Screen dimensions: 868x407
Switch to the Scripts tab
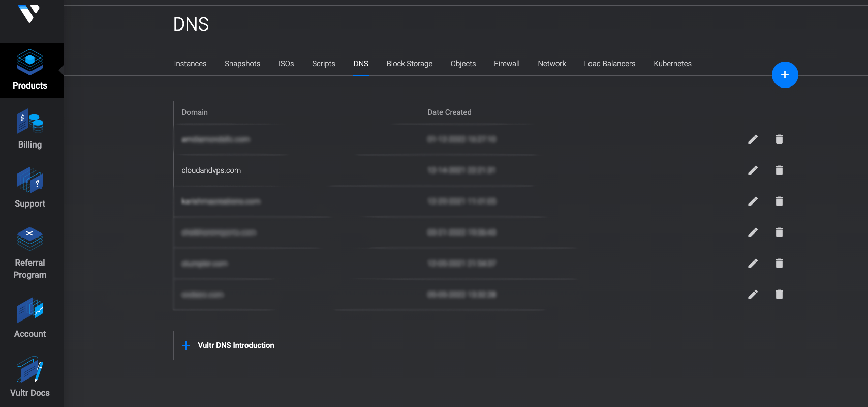pos(324,64)
